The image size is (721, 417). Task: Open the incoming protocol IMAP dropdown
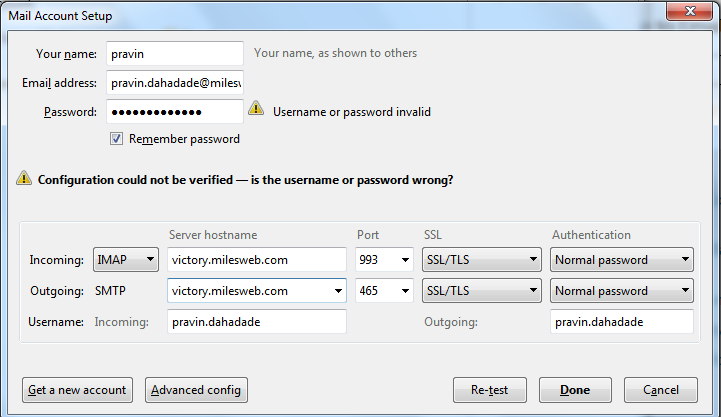point(126,260)
